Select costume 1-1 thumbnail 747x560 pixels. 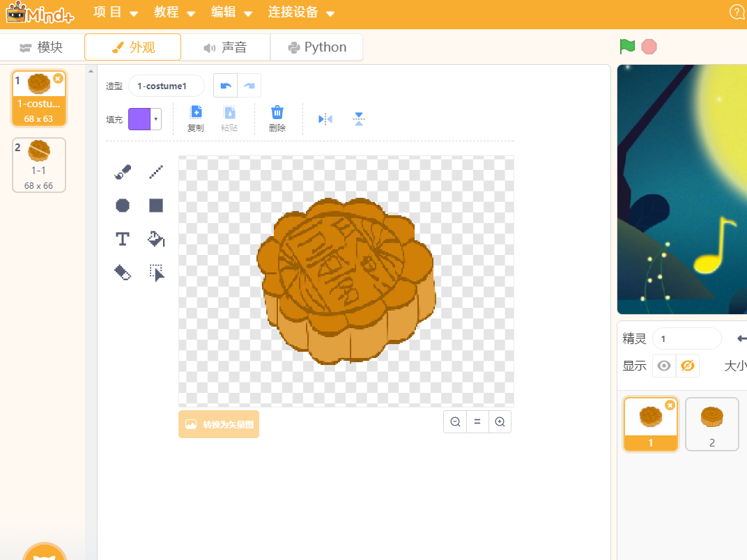click(x=39, y=165)
